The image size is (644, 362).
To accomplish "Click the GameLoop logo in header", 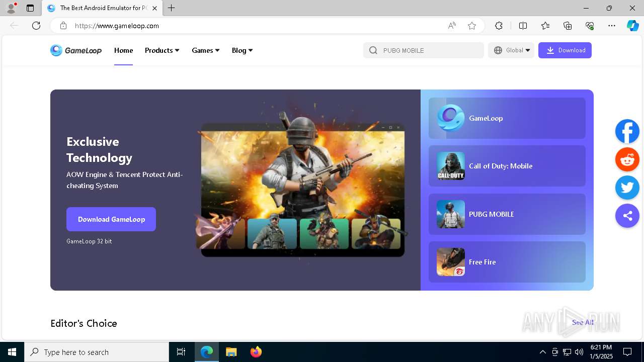I will tap(76, 50).
